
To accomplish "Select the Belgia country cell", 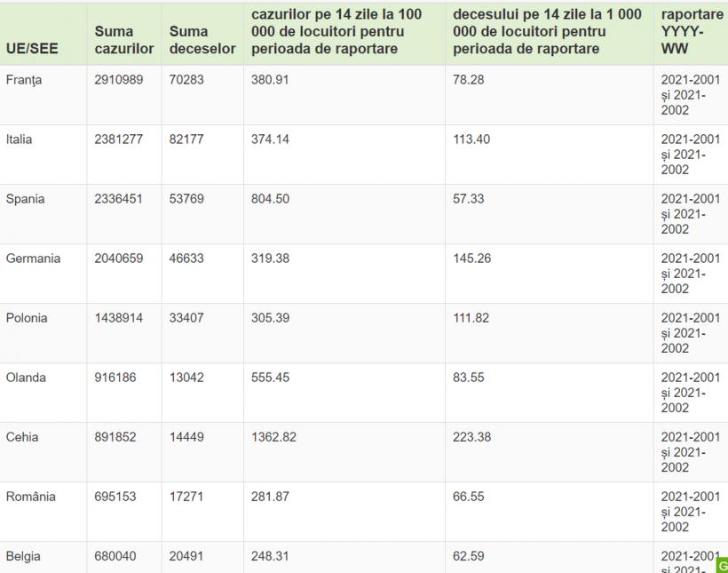I will click(23, 556).
